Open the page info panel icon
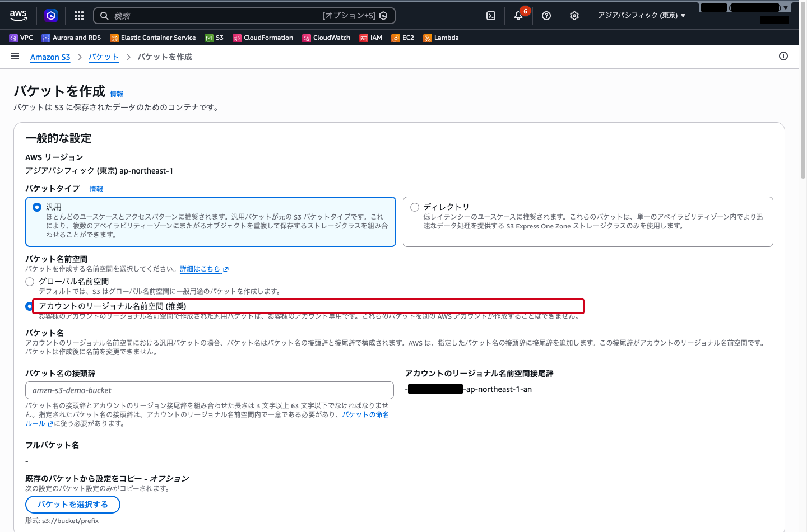This screenshot has width=807, height=532. (783, 56)
